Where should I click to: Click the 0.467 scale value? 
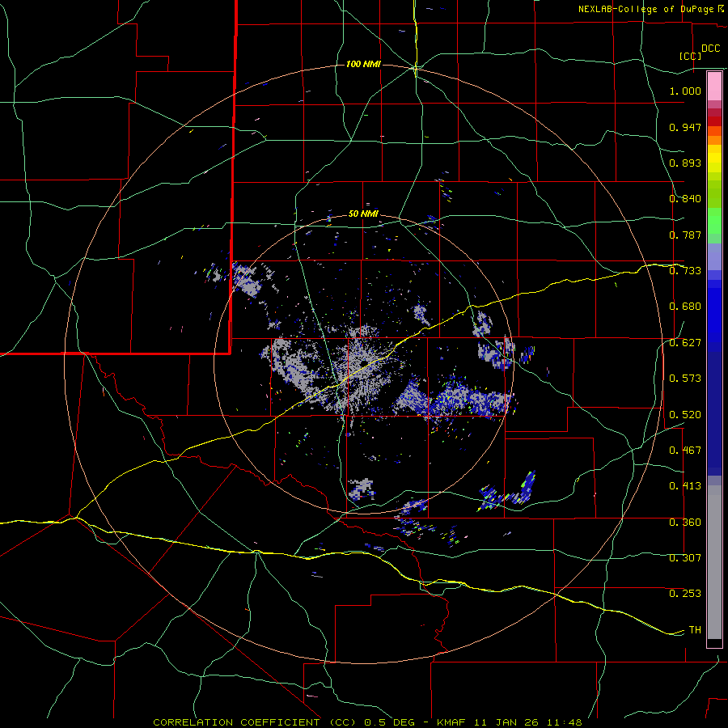pyautogui.click(x=685, y=451)
